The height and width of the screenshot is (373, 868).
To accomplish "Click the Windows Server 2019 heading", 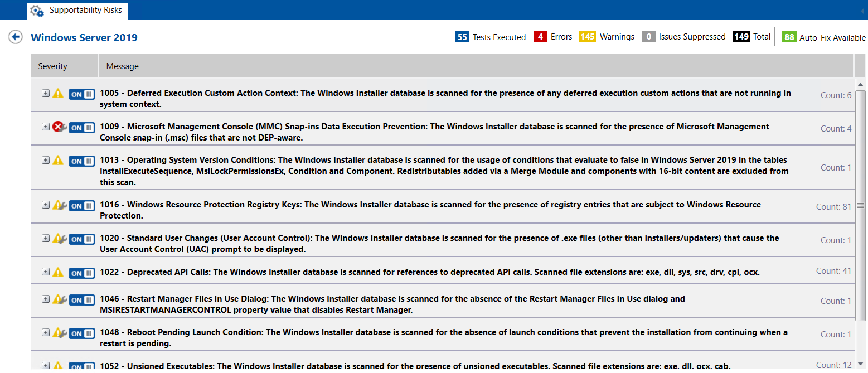I will click(x=84, y=38).
